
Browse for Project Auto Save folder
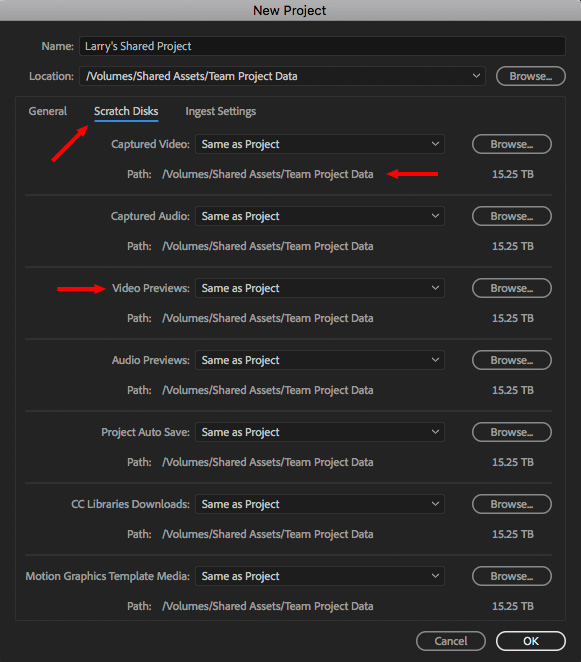point(512,432)
